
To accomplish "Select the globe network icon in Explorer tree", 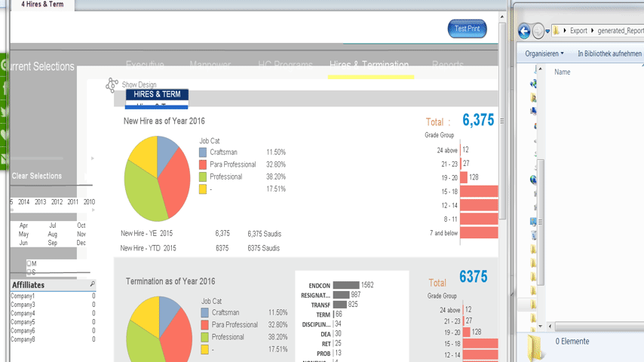I will [x=533, y=179].
